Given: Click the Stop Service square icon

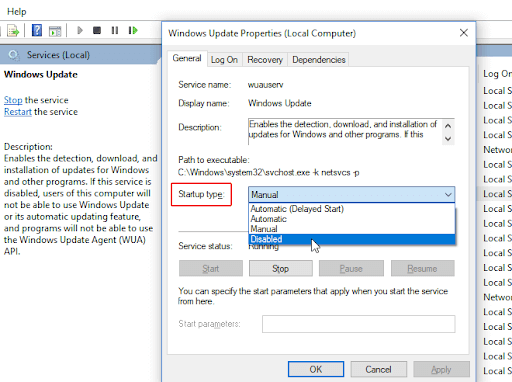Looking at the screenshot, I should point(97,31).
